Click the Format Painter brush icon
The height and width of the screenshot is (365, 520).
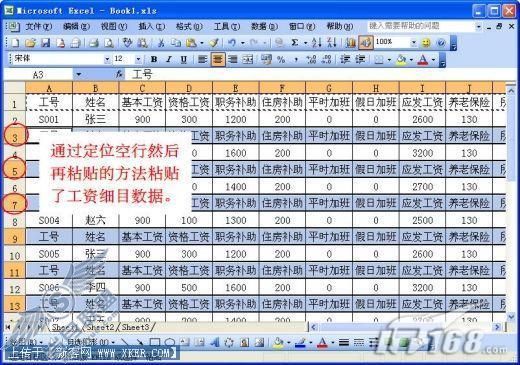[x=214, y=43]
